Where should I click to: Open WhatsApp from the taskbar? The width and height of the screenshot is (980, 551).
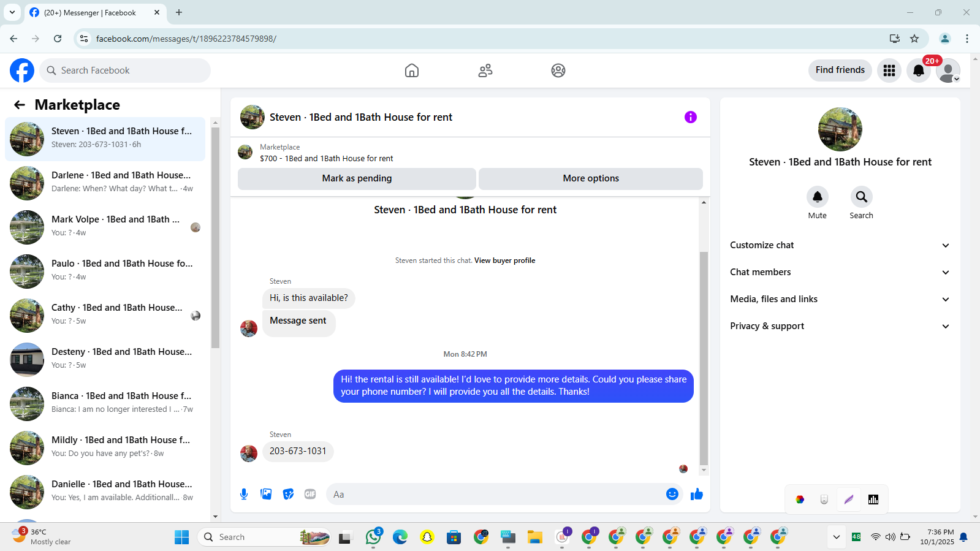pyautogui.click(x=373, y=537)
